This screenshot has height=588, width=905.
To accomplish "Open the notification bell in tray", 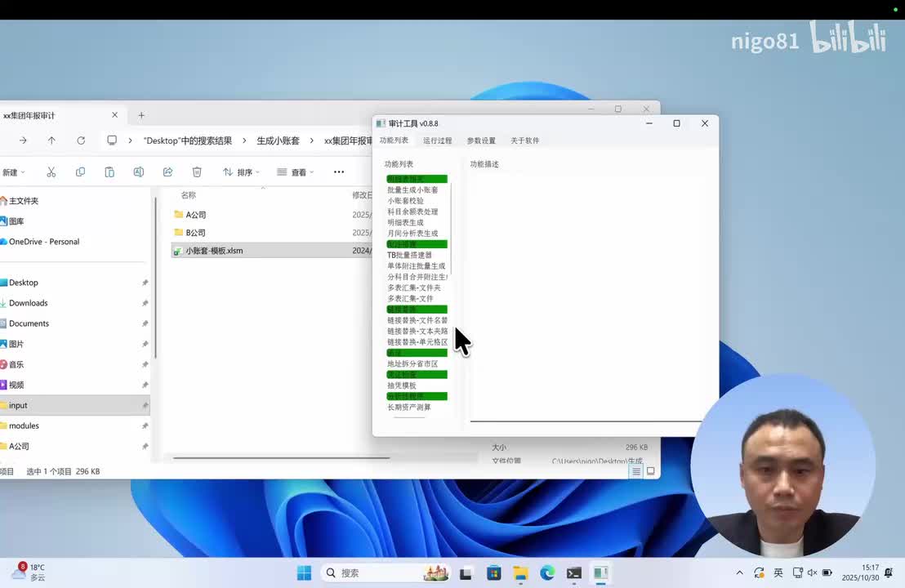I will [889, 572].
